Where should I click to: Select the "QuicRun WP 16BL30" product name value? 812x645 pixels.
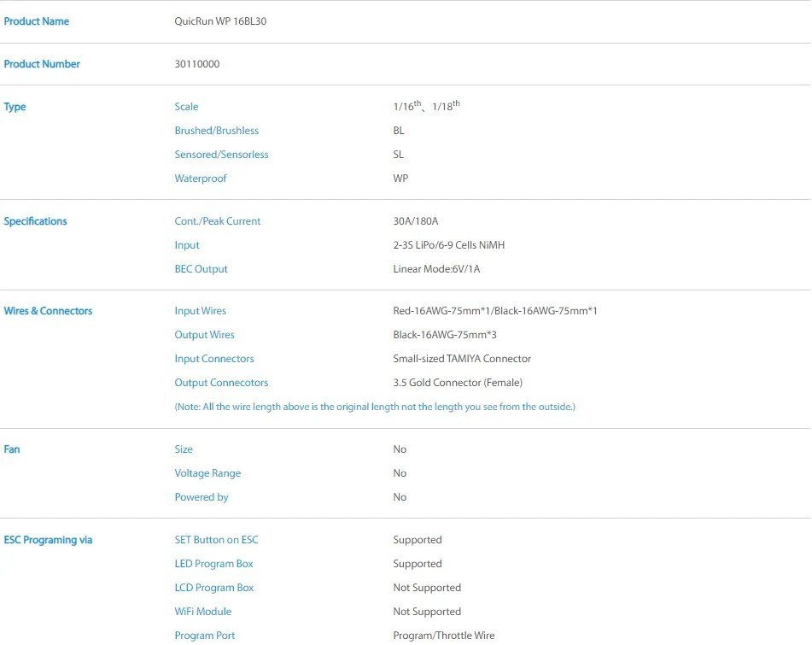(x=220, y=21)
